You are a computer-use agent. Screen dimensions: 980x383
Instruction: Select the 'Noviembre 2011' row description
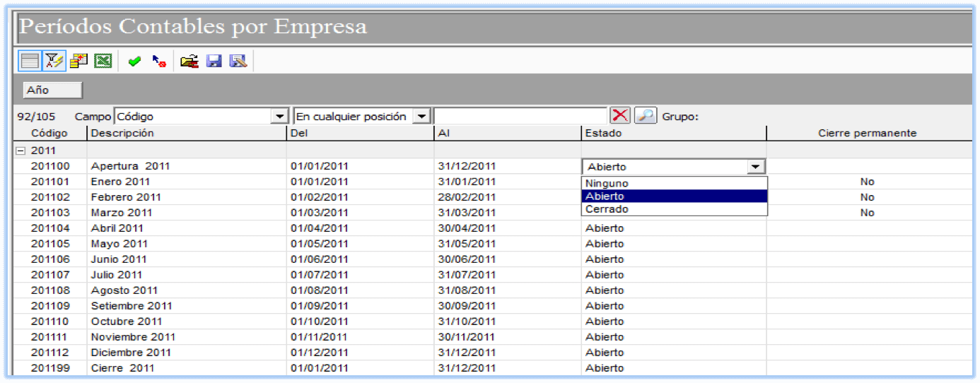point(133,337)
